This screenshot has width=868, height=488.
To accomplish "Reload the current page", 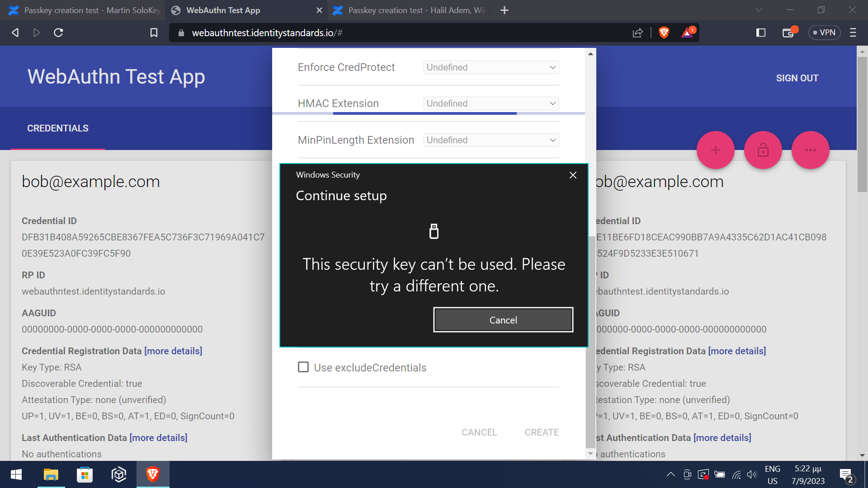I will [58, 33].
